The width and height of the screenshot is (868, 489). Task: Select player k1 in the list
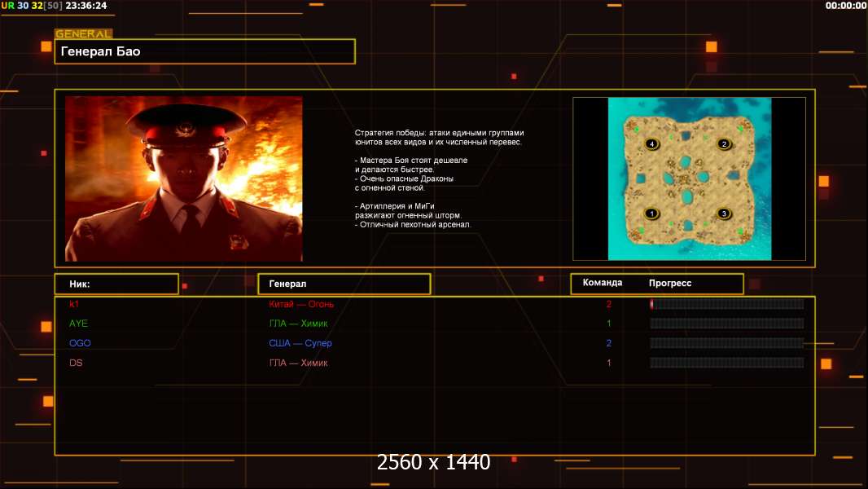click(x=74, y=304)
